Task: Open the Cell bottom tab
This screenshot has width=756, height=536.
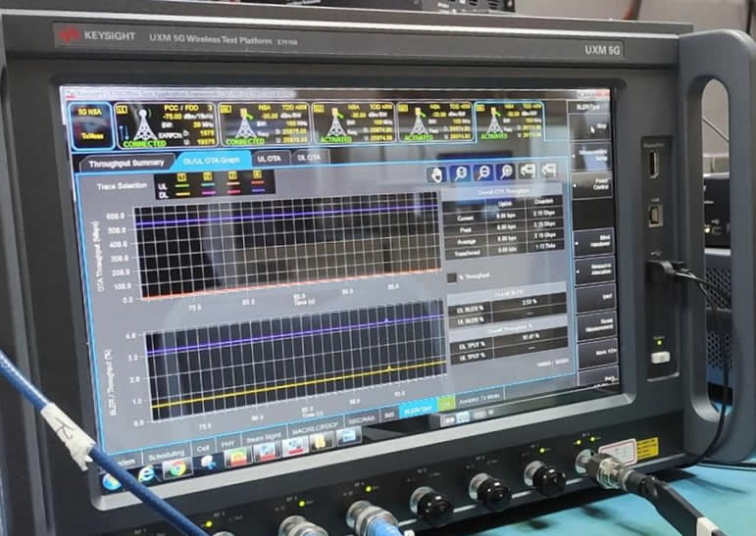Action: pos(203,448)
